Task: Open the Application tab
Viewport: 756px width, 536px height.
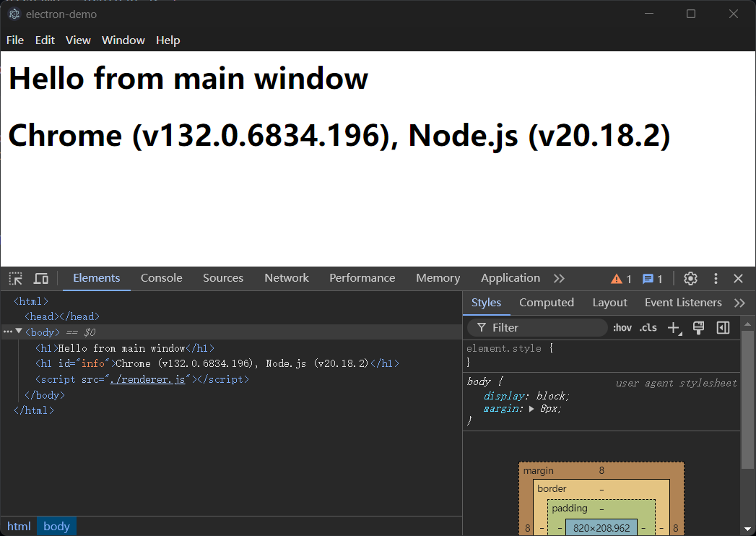Action: (x=510, y=278)
